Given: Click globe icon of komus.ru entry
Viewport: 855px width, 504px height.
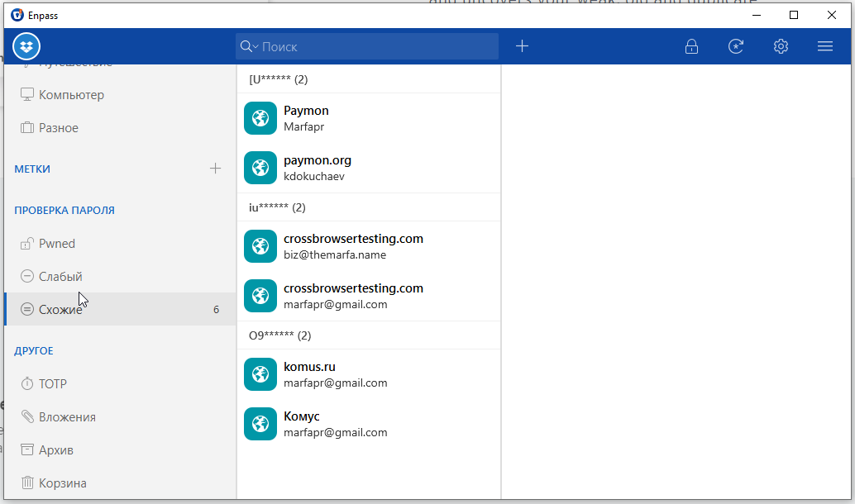Looking at the screenshot, I should pos(260,374).
